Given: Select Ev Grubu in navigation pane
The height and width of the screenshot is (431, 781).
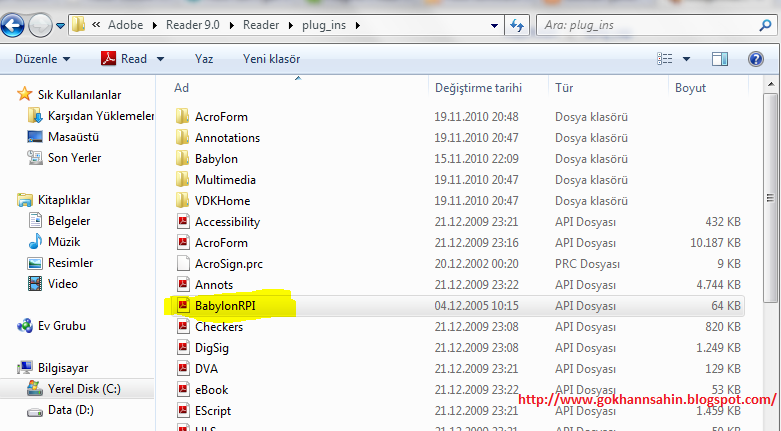Looking at the screenshot, I should tap(51, 326).
